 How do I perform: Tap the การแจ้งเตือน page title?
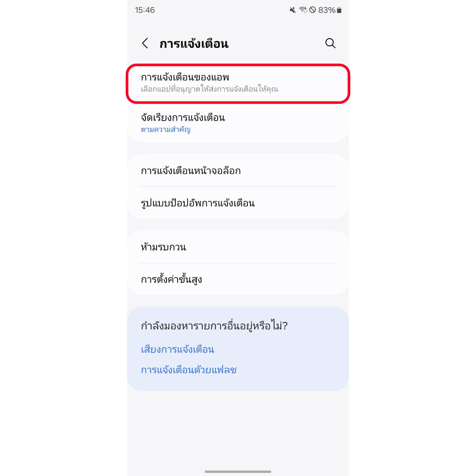[x=194, y=44]
